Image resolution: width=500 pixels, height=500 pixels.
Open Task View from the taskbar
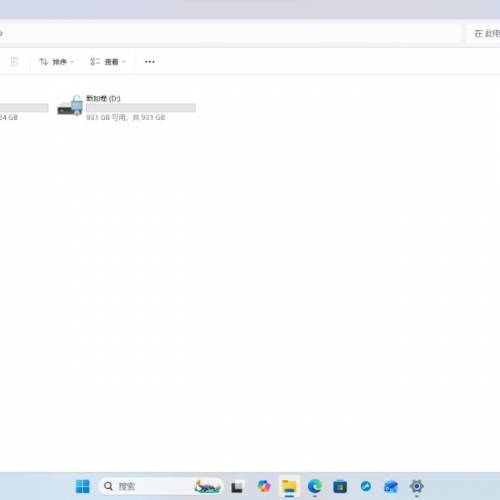[238, 487]
